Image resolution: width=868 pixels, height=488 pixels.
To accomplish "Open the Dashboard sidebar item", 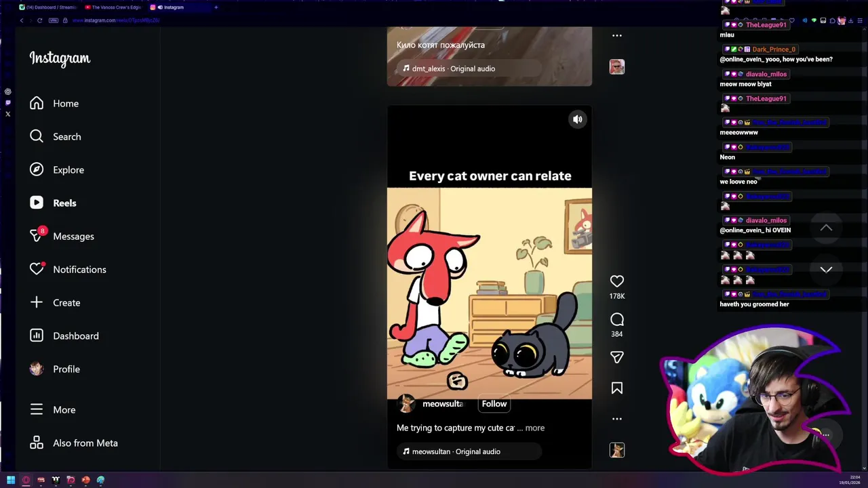I will (x=64, y=336).
